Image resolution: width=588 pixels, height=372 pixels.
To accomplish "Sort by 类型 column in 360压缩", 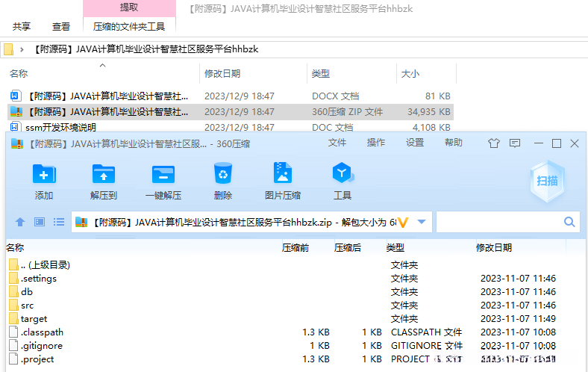I will 395,248.
